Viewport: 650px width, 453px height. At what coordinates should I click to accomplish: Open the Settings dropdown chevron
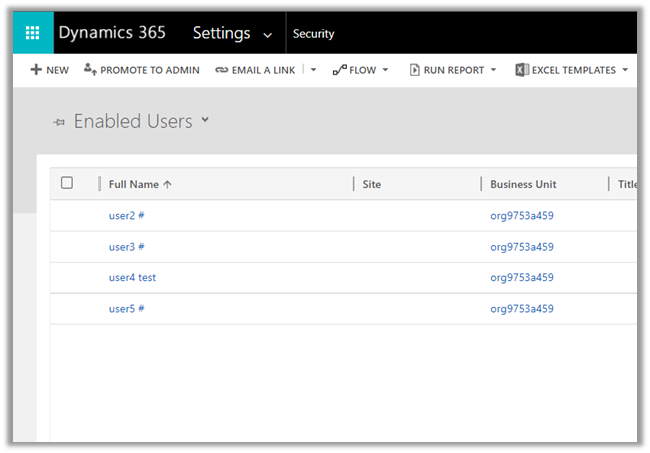click(267, 35)
